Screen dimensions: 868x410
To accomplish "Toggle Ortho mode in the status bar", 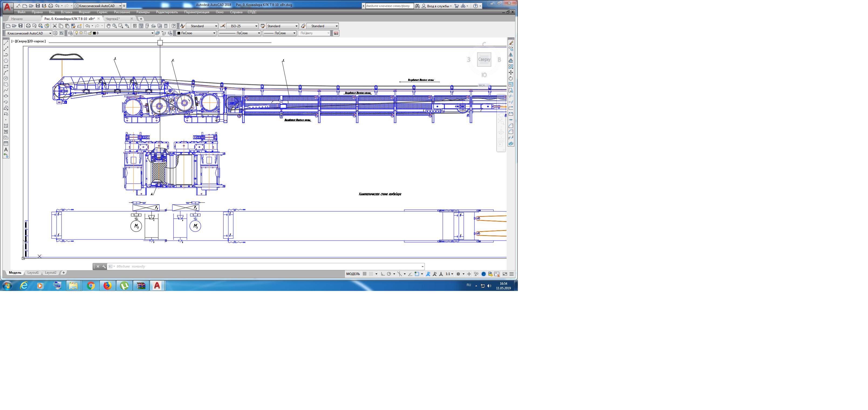I will tap(383, 274).
